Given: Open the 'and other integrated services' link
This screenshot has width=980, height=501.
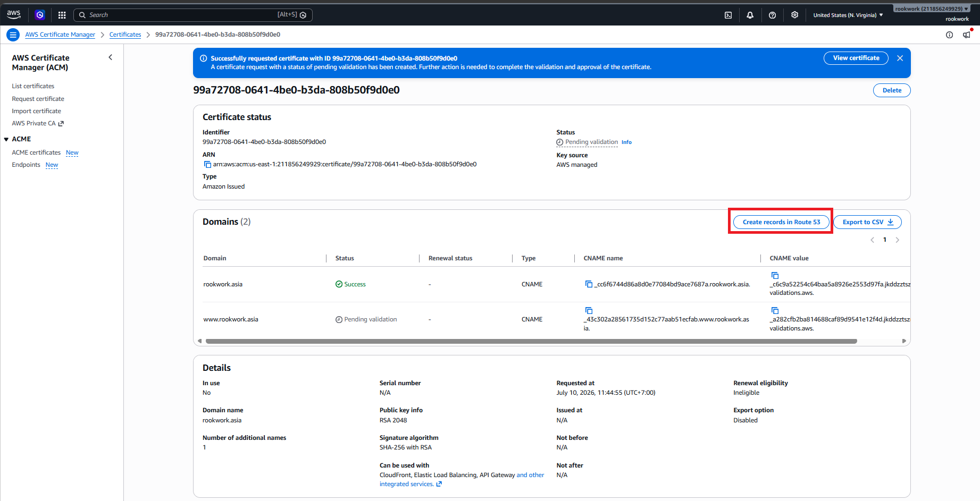Looking at the screenshot, I should pos(462,479).
